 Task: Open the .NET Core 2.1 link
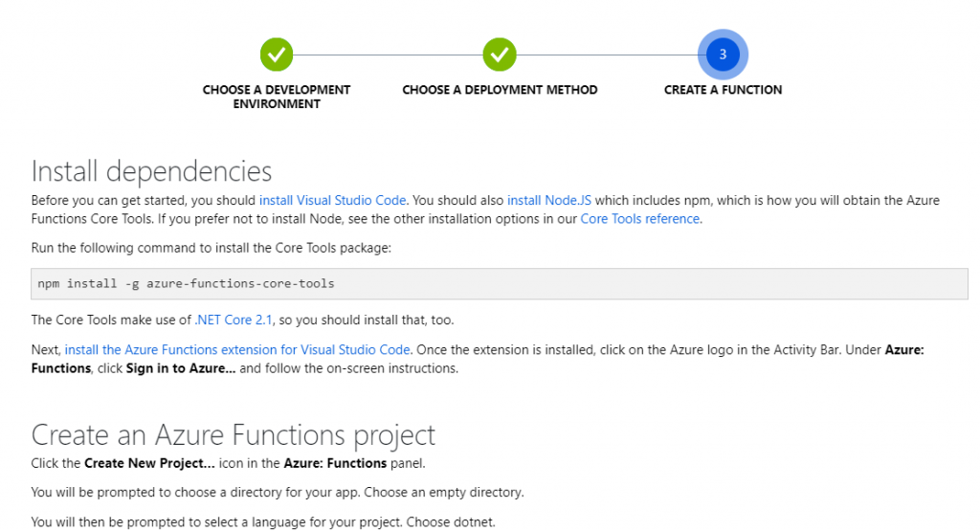point(234,320)
